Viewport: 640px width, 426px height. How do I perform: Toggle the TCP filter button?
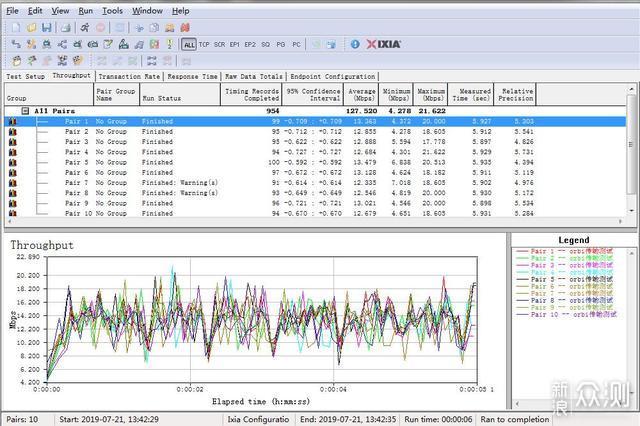point(204,44)
